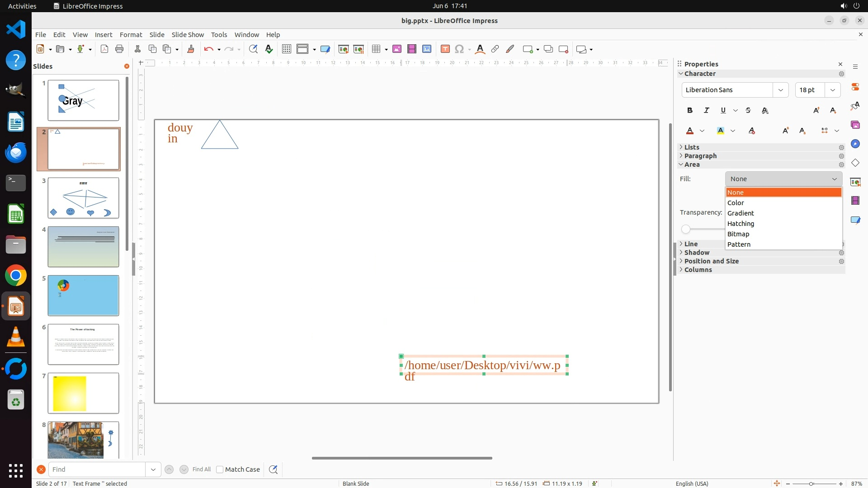The image size is (868, 488).
Task: Click the Insert Text Box icon
Action: [x=445, y=49]
